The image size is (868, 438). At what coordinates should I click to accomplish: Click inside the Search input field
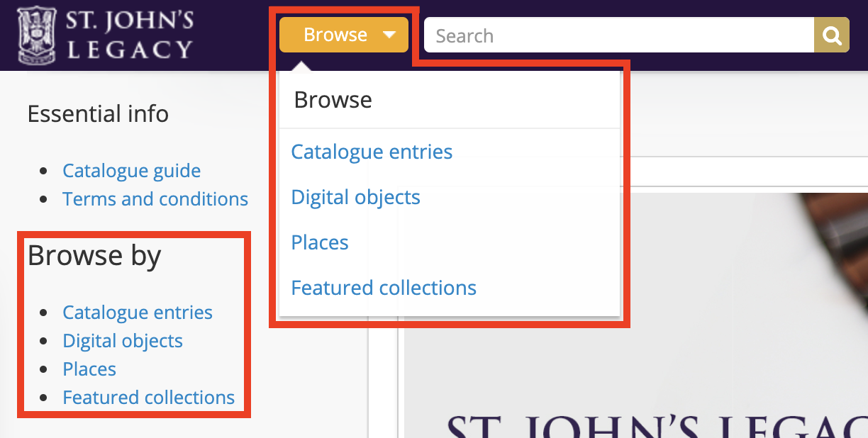tap(617, 35)
